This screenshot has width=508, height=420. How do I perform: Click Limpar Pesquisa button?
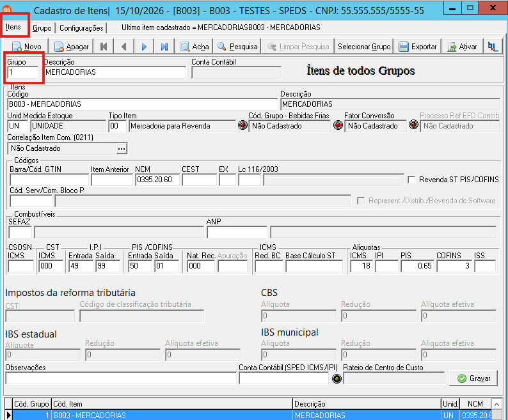point(298,47)
